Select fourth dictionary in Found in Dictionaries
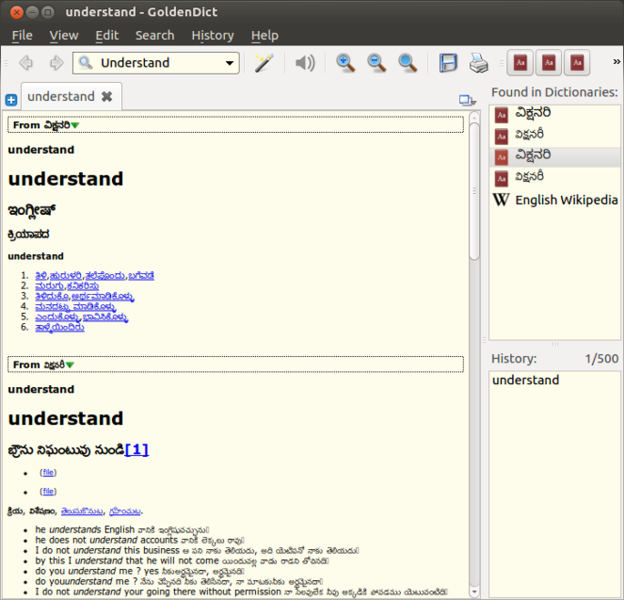Viewport: 624px width, 600px height. tap(554, 178)
